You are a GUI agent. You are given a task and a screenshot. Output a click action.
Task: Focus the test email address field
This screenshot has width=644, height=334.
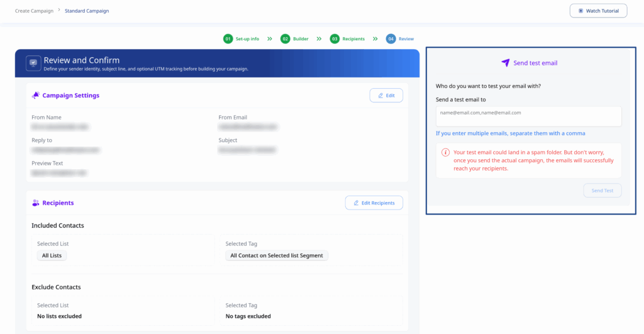pyautogui.click(x=528, y=116)
